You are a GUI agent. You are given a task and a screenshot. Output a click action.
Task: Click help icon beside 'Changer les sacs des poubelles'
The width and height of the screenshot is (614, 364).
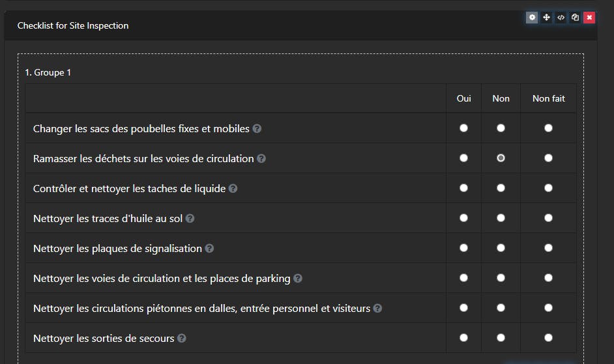point(257,129)
